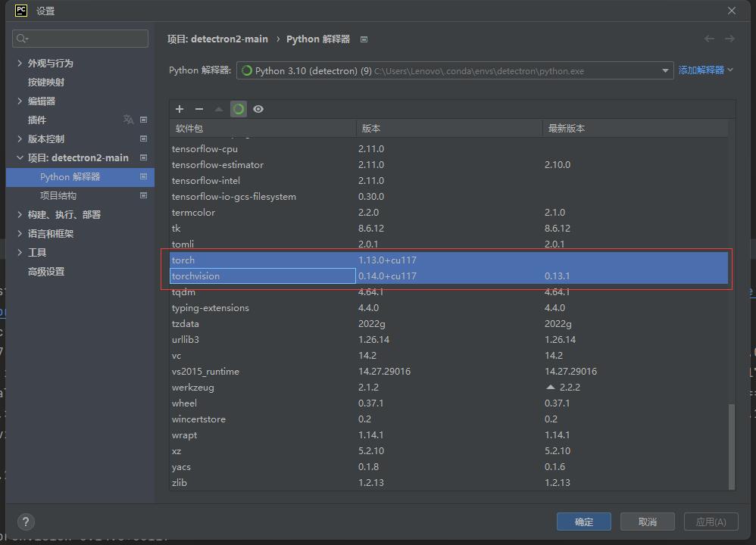
Task: Select 项目结构 in the settings tree
Action: (58, 195)
